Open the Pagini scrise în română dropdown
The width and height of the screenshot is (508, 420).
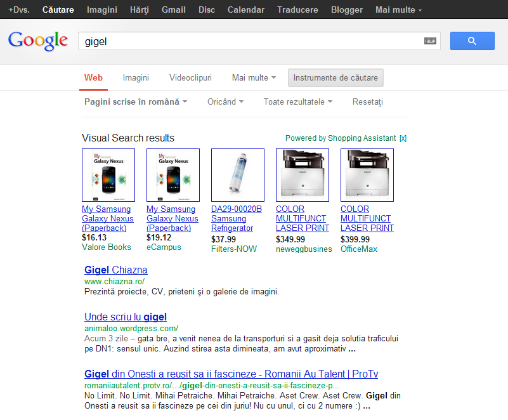[136, 102]
